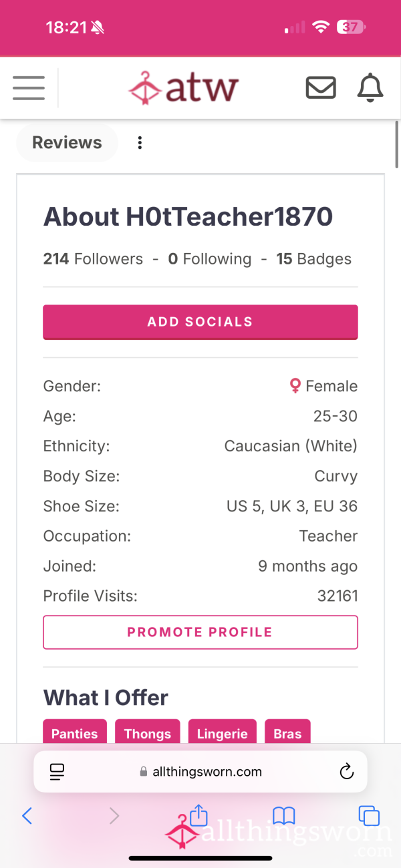This screenshot has height=868, width=401.
Task: Open Safari tabs overview icon
Action: pyautogui.click(x=369, y=815)
